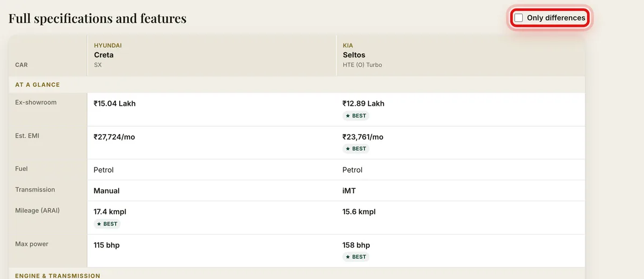The image size is (644, 279).
Task: Click the Transmission row label
Action: click(35, 189)
